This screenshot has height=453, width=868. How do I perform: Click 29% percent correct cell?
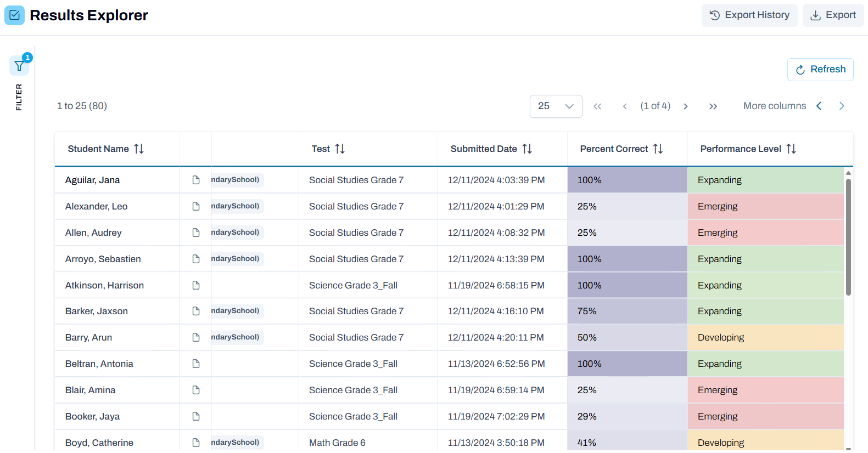628,416
